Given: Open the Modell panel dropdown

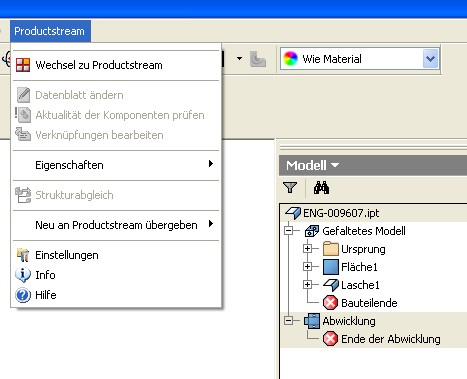Looking at the screenshot, I should tap(335, 165).
